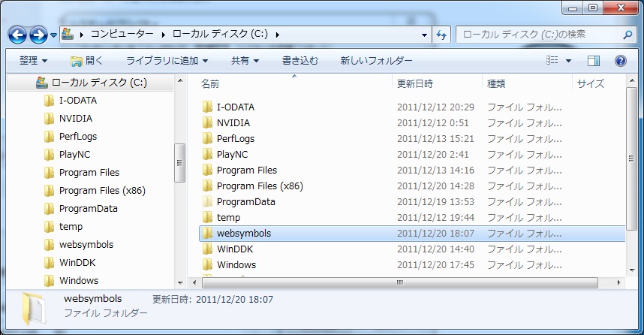The height and width of the screenshot is (335, 644).
Task: Click the change view icon
Action: click(x=552, y=61)
